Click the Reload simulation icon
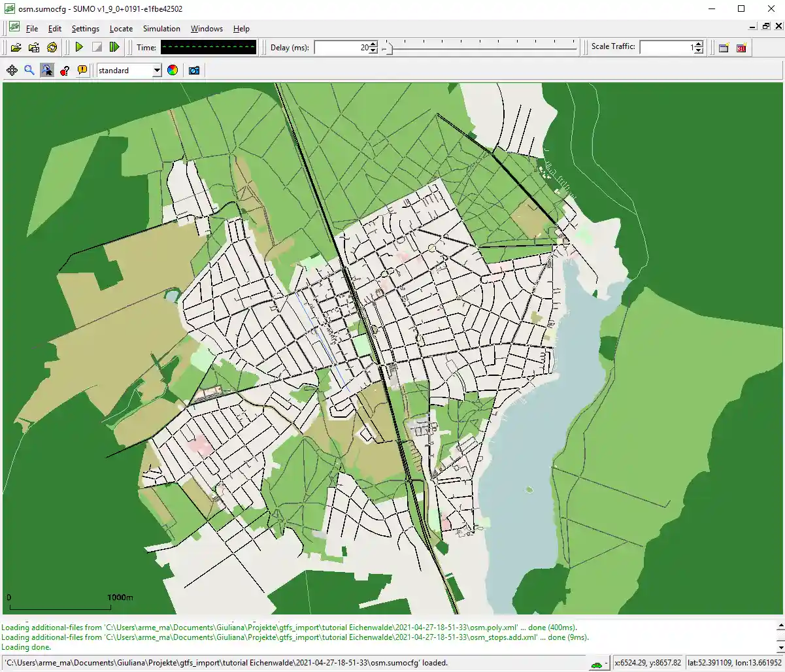The height and width of the screenshot is (672, 785). (x=52, y=47)
